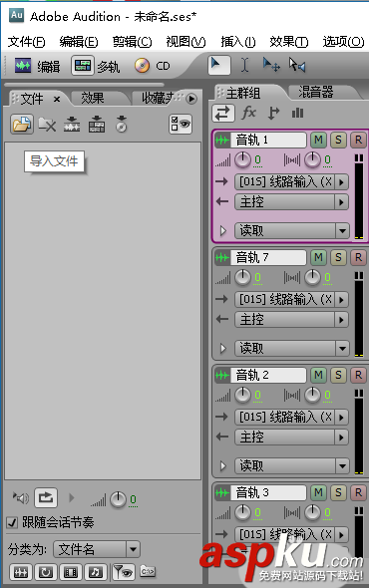The width and height of the screenshot is (369, 588).
Task: Close the 文件 panel tab
Action: pos(56,100)
